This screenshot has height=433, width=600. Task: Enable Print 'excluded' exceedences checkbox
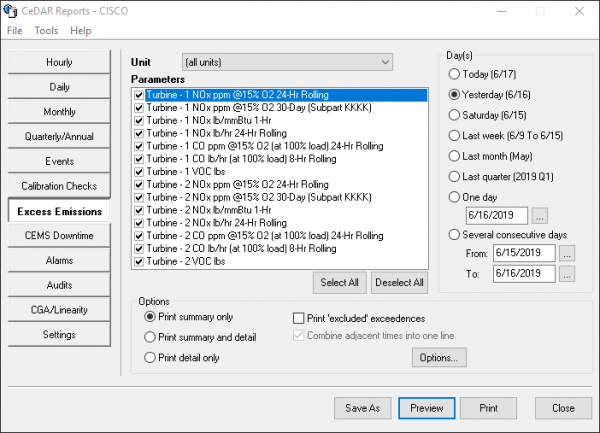[x=298, y=317]
